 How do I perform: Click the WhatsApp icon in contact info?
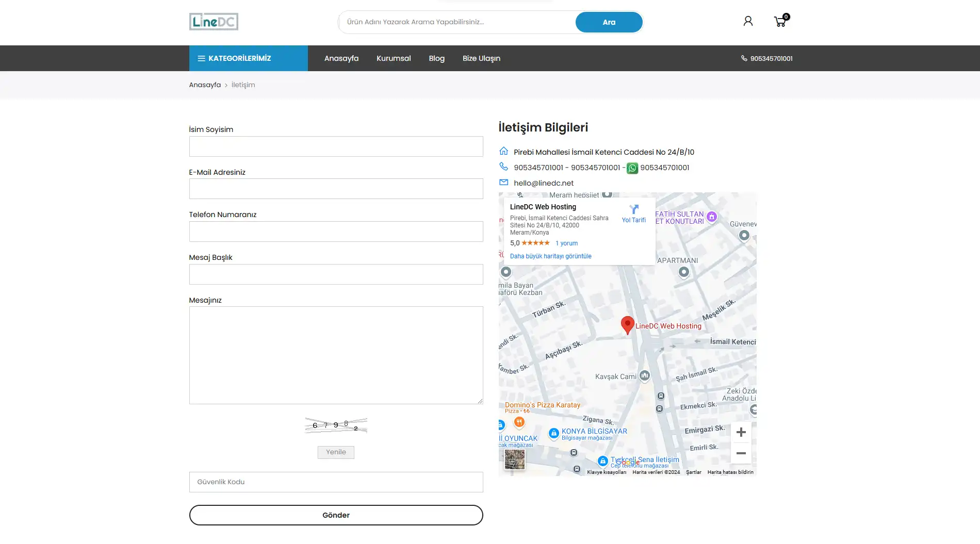[632, 168]
